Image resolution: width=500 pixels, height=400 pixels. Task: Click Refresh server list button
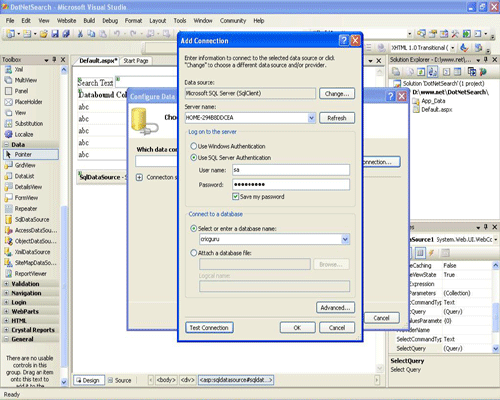(x=337, y=118)
